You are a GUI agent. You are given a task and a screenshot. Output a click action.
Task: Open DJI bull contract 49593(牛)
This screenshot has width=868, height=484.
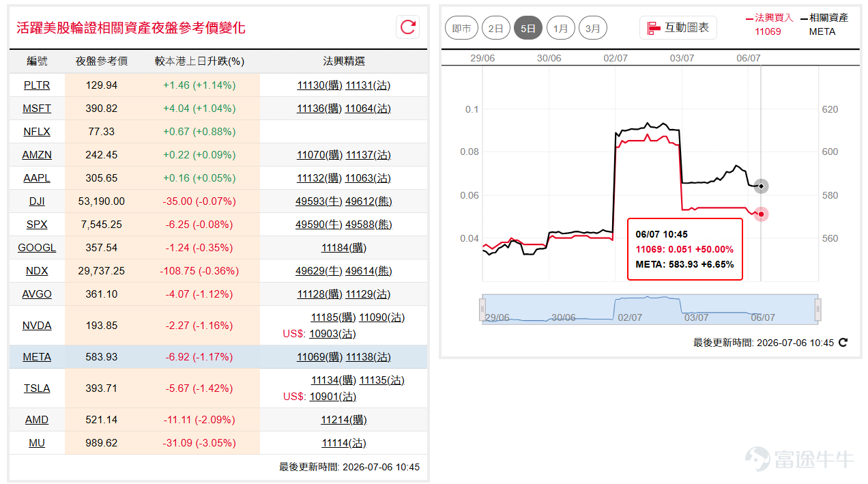[319, 201]
